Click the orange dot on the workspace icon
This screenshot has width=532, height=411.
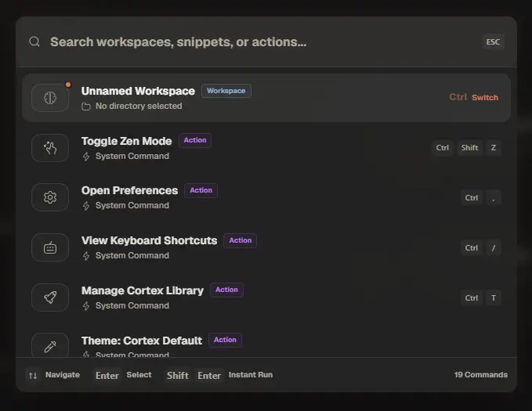pos(68,85)
